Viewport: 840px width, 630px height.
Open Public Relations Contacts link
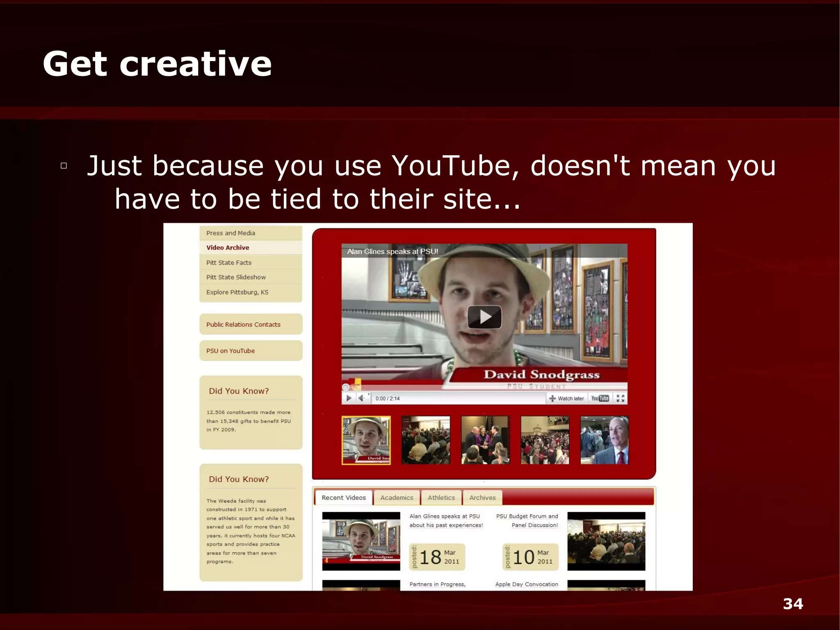click(x=251, y=325)
